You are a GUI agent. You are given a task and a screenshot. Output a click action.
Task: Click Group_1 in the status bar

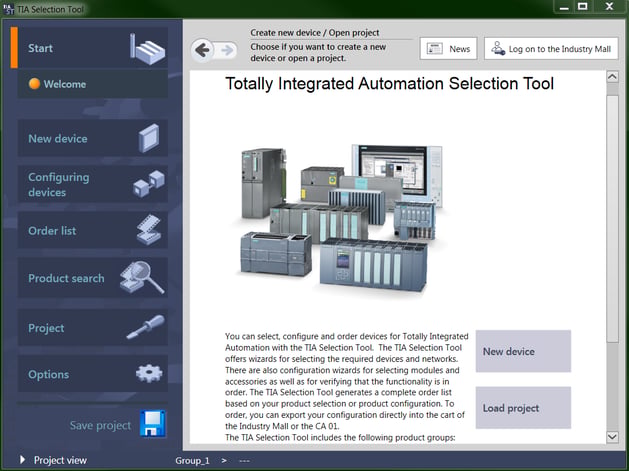click(192, 461)
